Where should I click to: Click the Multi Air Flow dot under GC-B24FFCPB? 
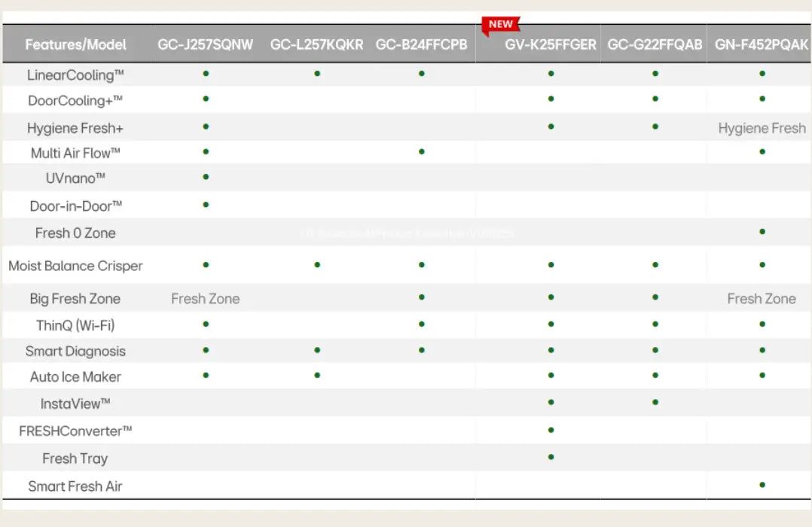421,152
